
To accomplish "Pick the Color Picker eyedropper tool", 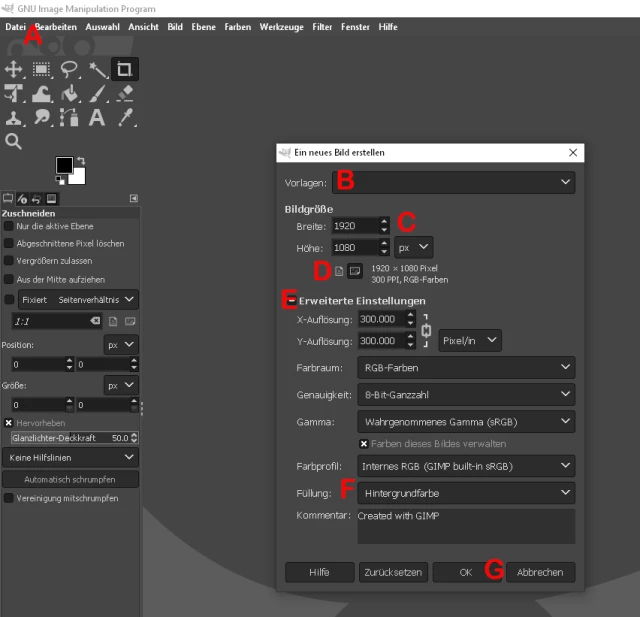I will 125,118.
